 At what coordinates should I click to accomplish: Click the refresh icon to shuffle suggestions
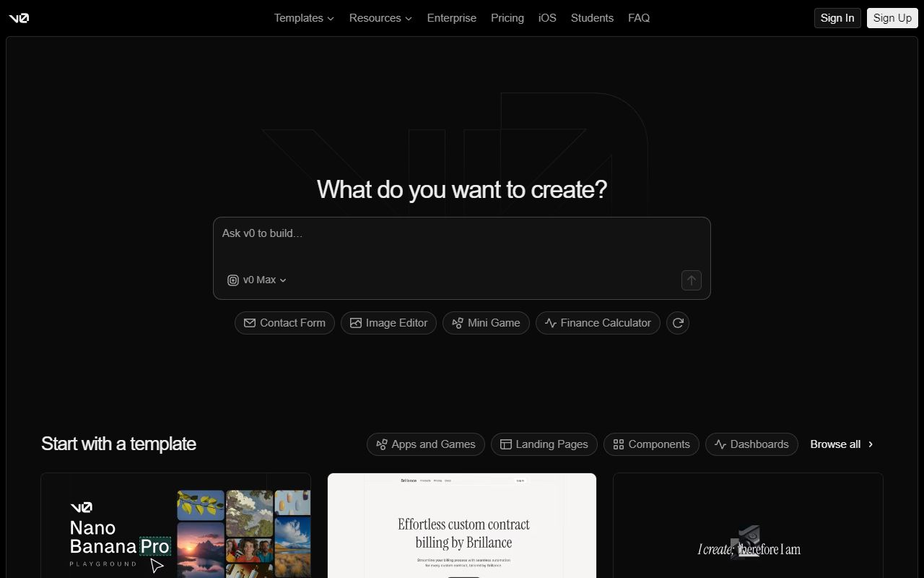pyautogui.click(x=677, y=323)
